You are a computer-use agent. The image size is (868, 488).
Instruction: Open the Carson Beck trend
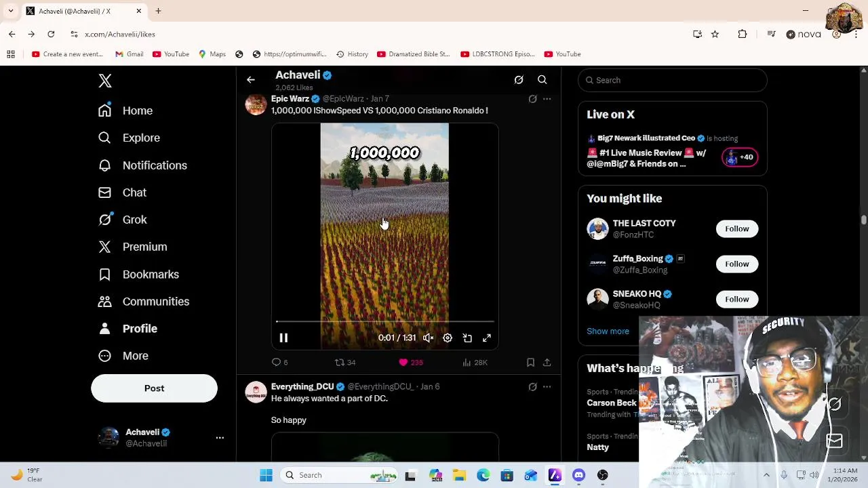[x=612, y=403]
